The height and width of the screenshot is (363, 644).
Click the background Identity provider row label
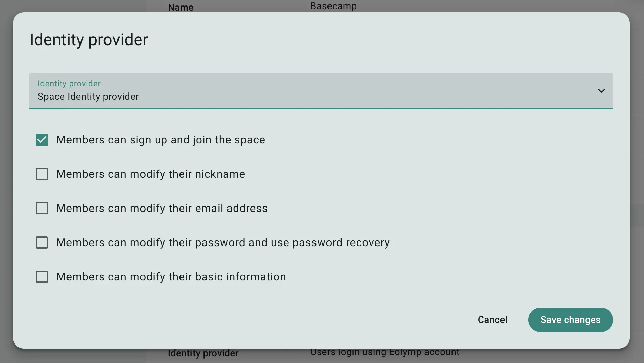click(203, 353)
